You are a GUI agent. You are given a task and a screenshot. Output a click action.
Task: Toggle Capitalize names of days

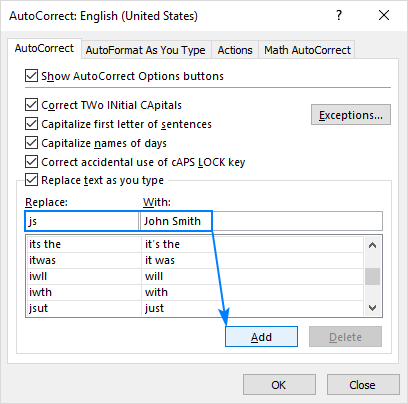31,143
